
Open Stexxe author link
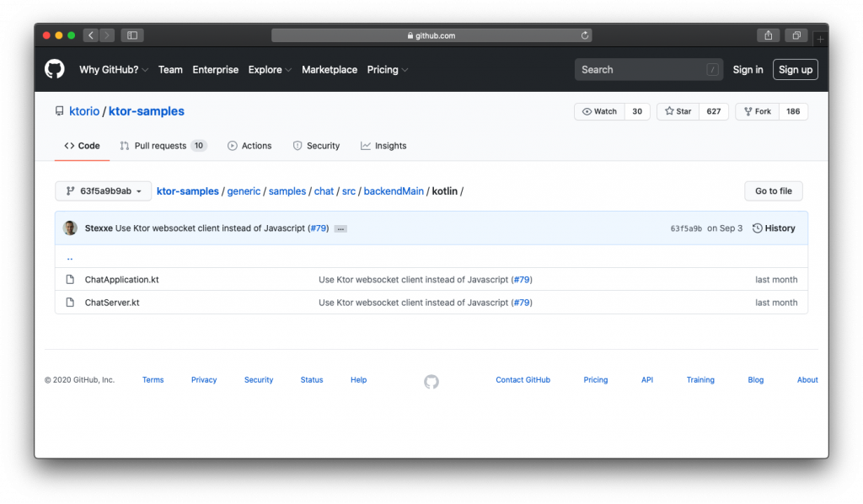(99, 228)
